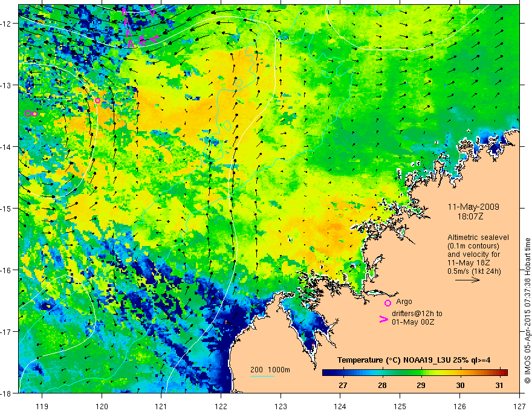Click the longitude axis label 124

(340, 406)
